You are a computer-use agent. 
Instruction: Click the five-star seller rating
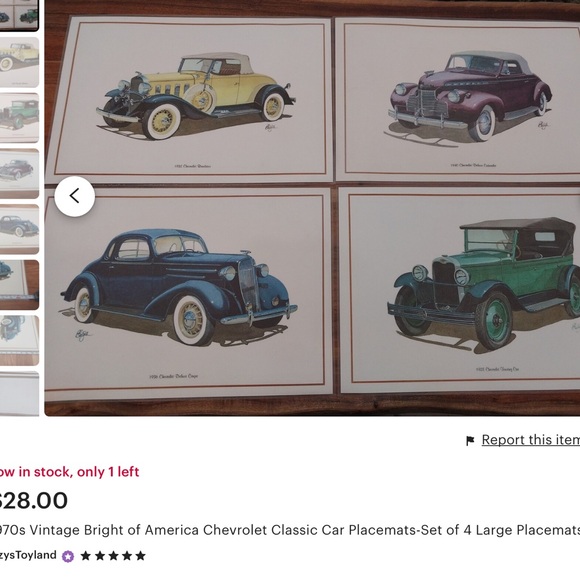[x=113, y=556]
